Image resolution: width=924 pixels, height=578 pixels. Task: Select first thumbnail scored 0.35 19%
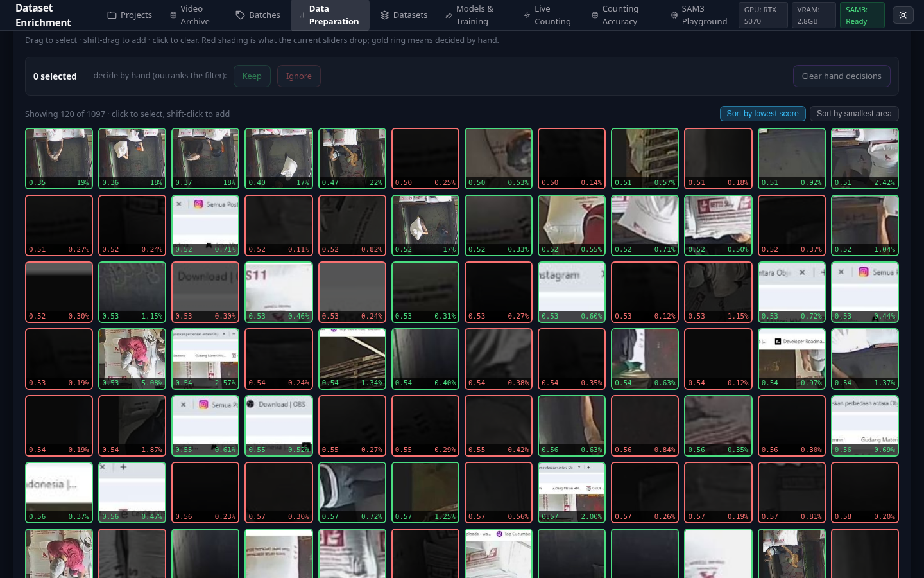coord(59,159)
